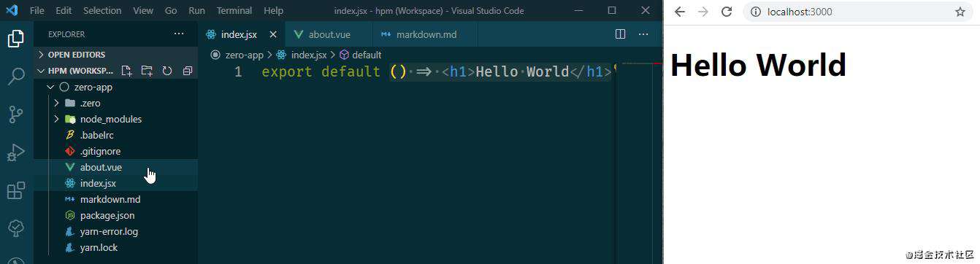Open Explorer more actions ellipsis
The width and height of the screenshot is (980, 264).
coord(179,34)
